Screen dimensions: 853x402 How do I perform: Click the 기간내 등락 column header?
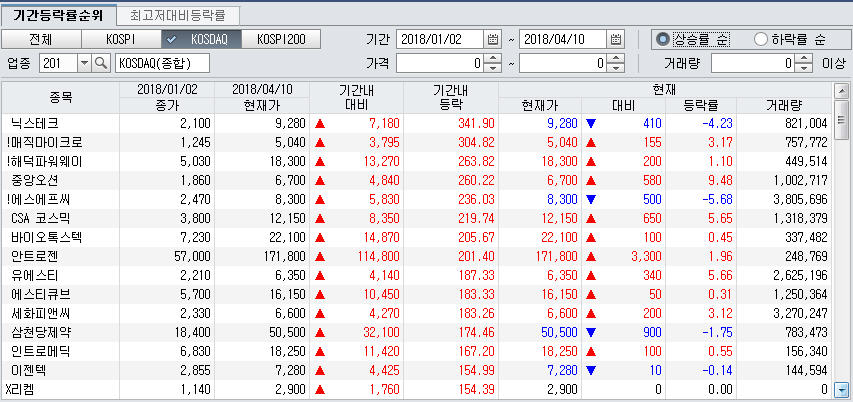451,97
